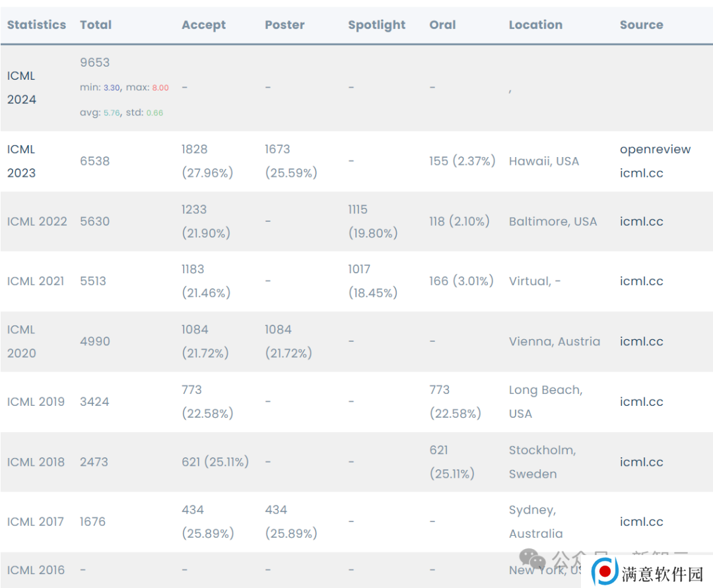Select location cell Vienna, Austria

(x=555, y=341)
